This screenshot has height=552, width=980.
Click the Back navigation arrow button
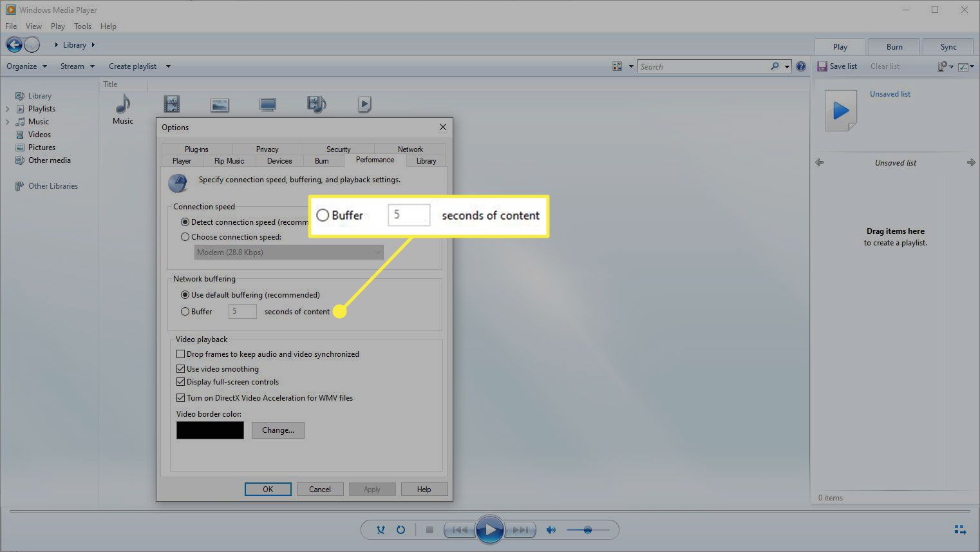14,44
